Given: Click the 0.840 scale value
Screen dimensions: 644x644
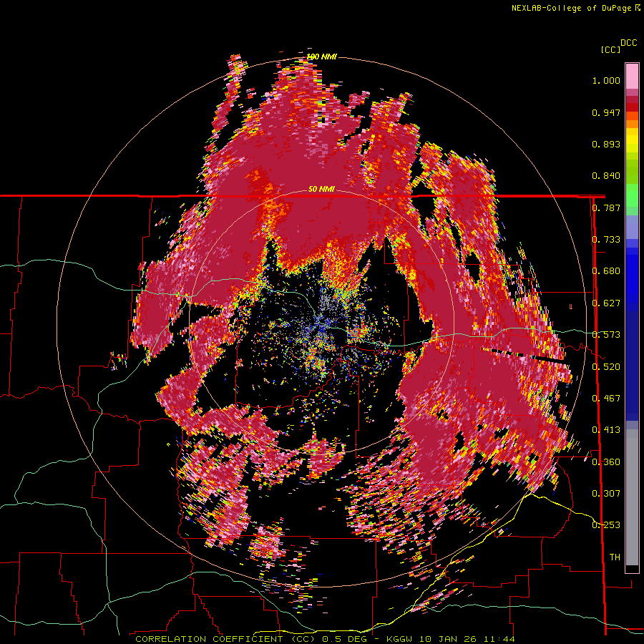Looking at the screenshot, I should tap(606, 176).
